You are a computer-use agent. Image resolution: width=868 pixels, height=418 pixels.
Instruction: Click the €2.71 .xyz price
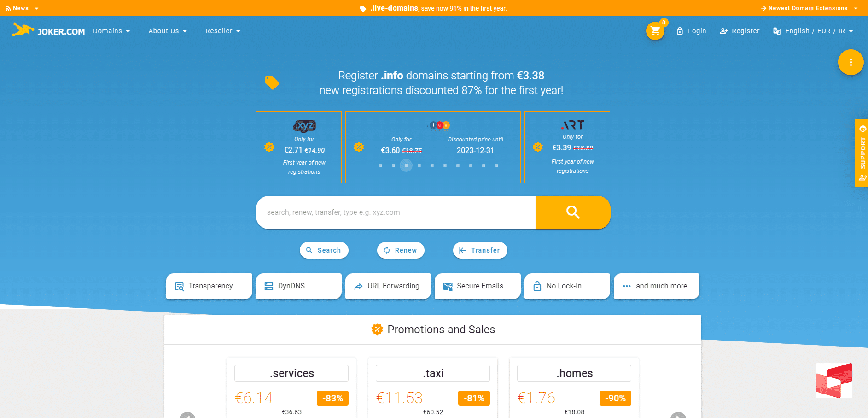pos(293,150)
